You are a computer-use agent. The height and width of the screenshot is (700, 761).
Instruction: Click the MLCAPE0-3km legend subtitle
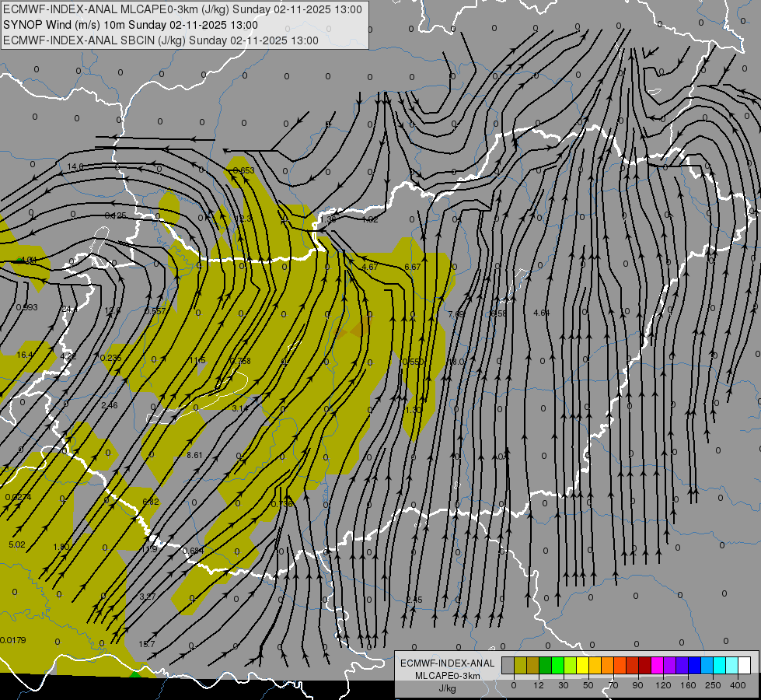click(x=448, y=676)
